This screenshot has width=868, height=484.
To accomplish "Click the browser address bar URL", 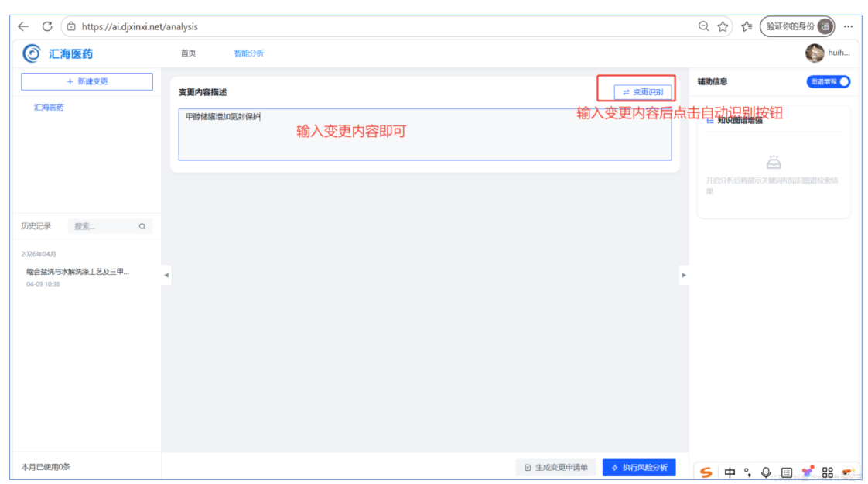I will click(139, 26).
